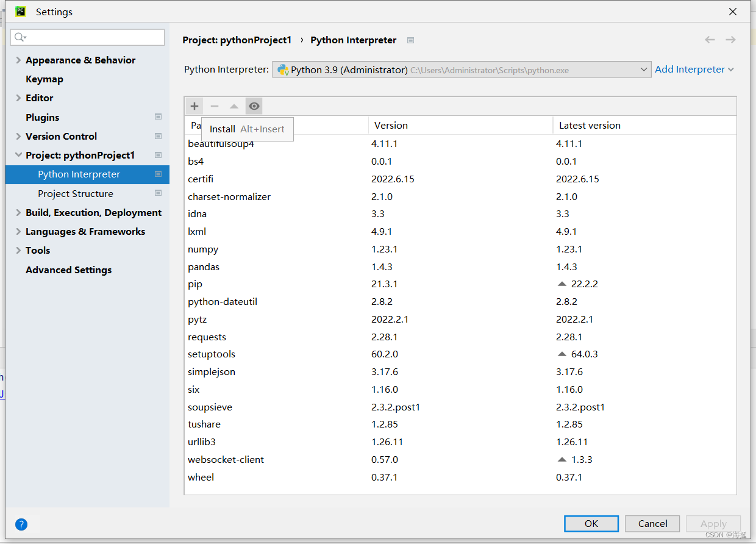
Task: Select the requests package row
Action: (x=460, y=337)
